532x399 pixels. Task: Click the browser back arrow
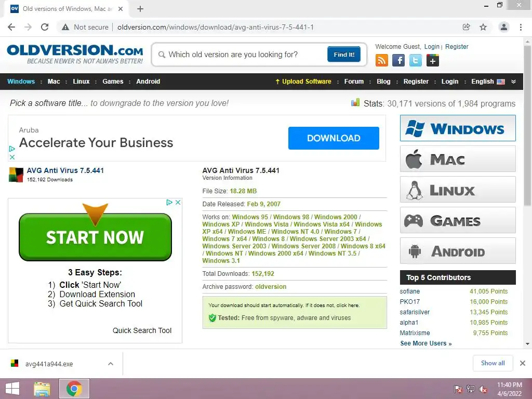(11, 27)
